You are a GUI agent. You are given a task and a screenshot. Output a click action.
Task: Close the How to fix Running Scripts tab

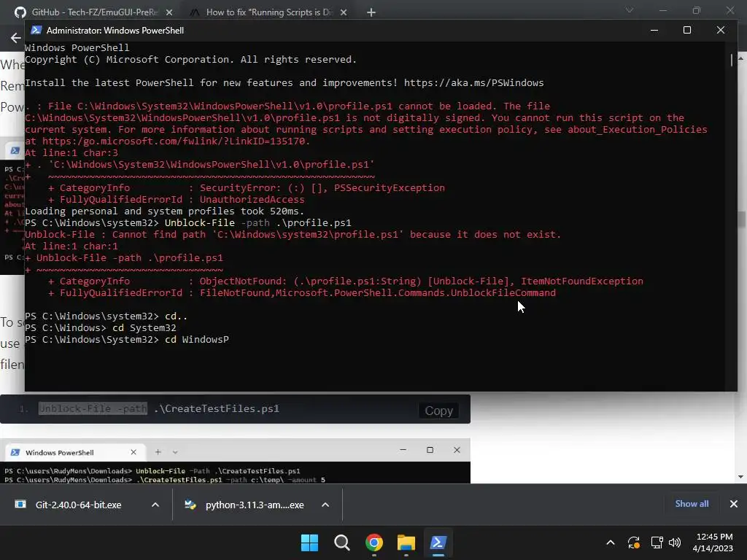344,12
